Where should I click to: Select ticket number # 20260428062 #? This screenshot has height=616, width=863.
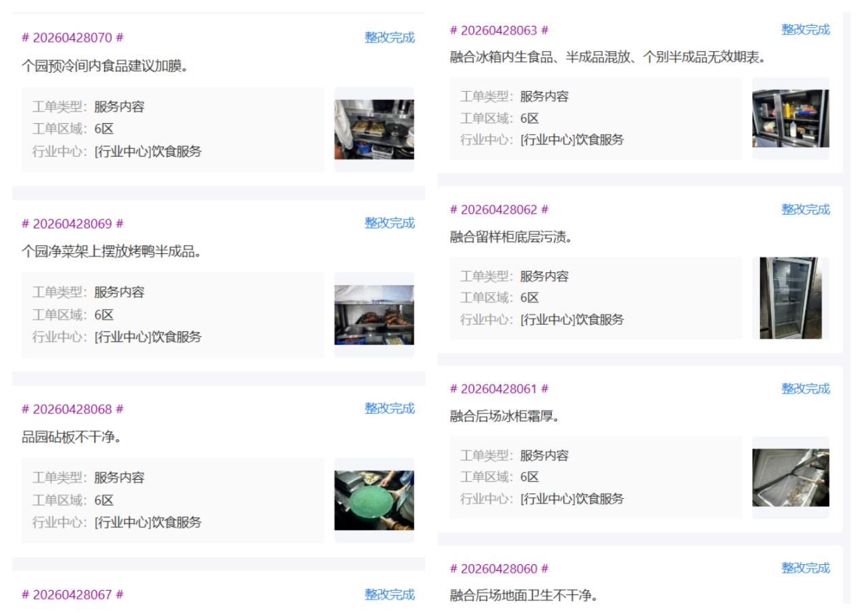coord(499,210)
